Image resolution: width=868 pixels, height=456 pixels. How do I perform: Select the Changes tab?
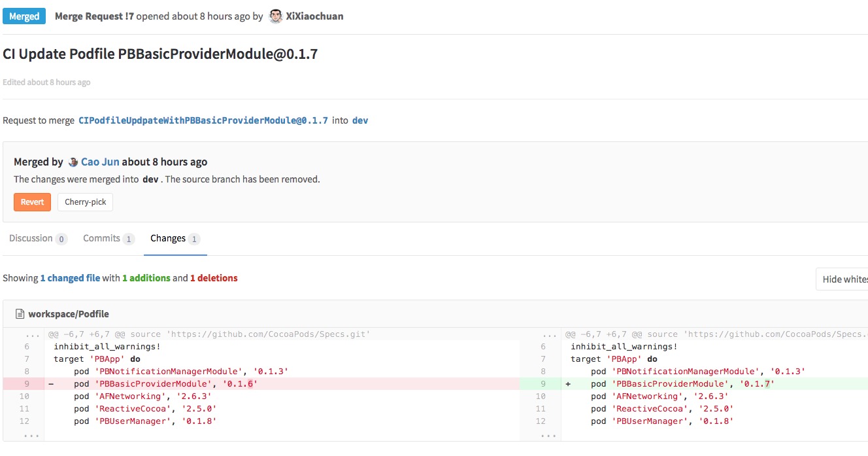(168, 238)
